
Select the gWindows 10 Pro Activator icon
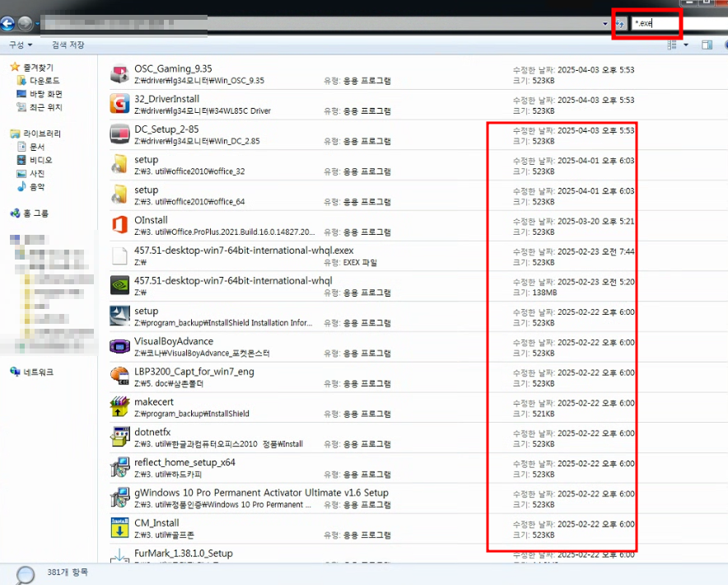(119, 498)
